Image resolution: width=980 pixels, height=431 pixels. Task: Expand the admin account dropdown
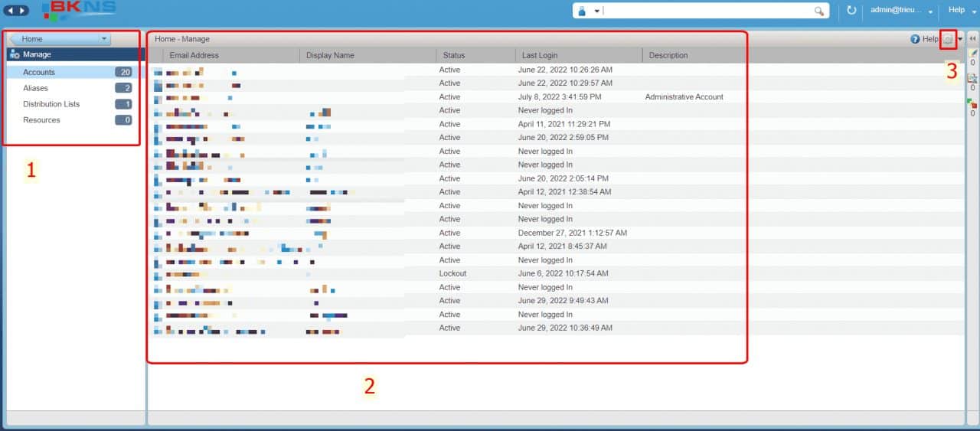(931, 11)
